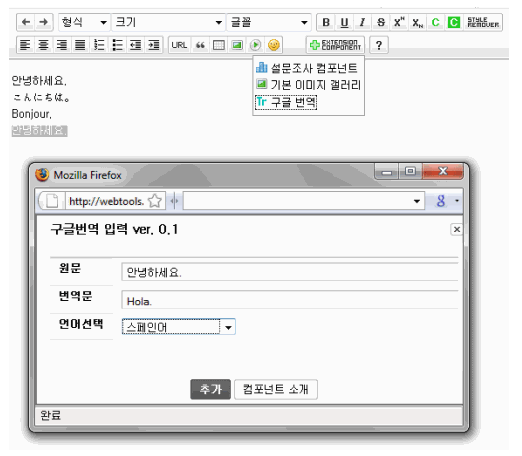Expand the search box history dropdown arrow
Screen dimensions: 522x456
[417, 201]
